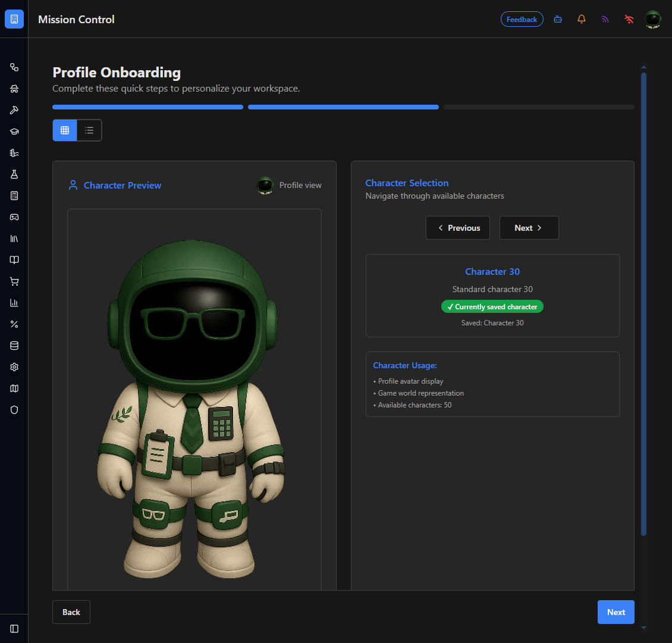Click the scrollbar up arrow
This screenshot has width=672, height=643.
pyautogui.click(x=643, y=67)
